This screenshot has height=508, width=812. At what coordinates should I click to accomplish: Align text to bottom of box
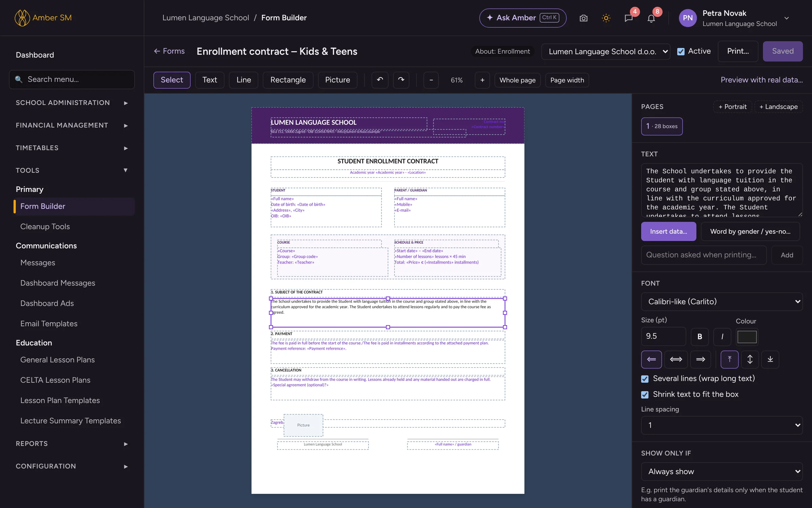(x=770, y=359)
